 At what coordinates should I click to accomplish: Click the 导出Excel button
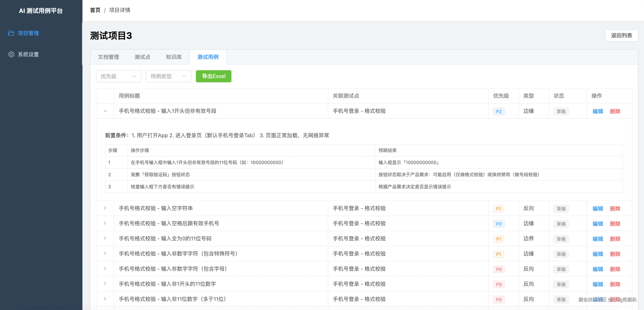click(x=213, y=76)
